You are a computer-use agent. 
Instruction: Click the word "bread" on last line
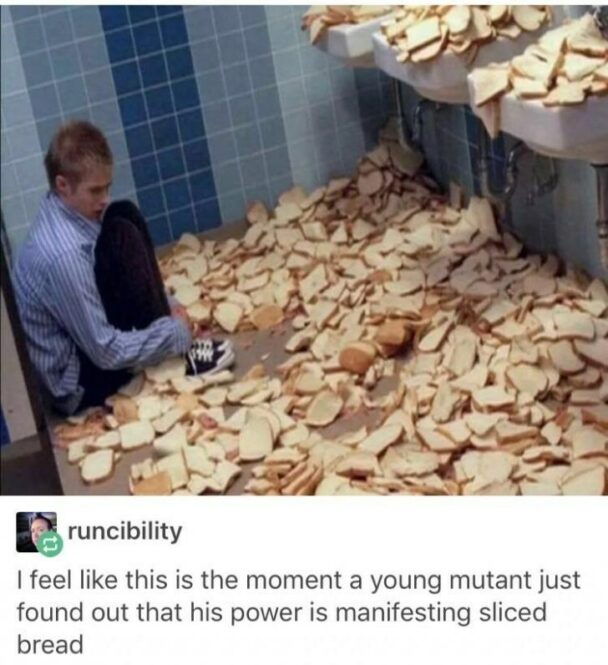50,645
